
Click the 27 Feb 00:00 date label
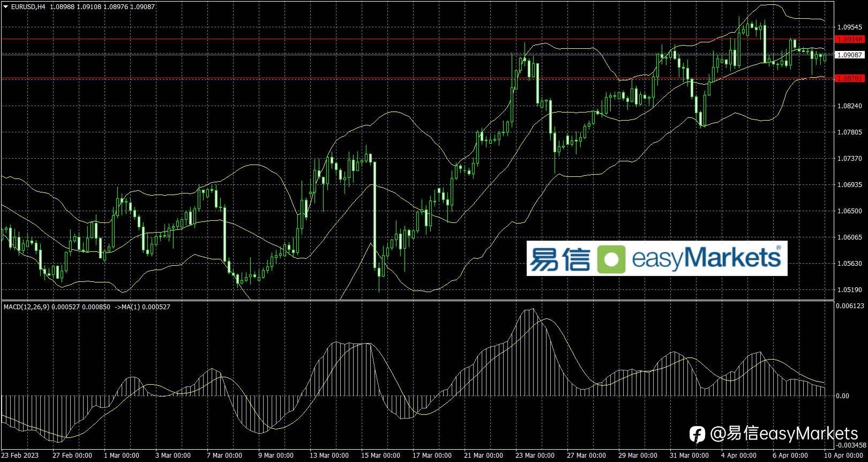72,456
